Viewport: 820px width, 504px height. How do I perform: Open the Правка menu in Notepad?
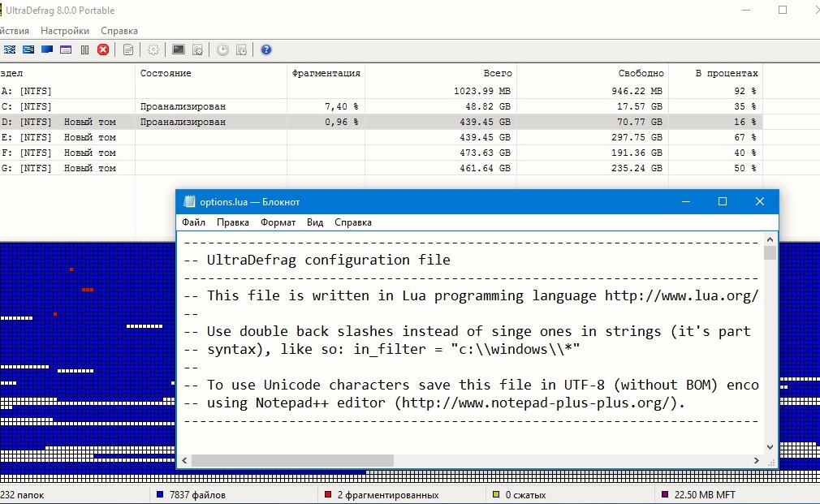tap(233, 222)
